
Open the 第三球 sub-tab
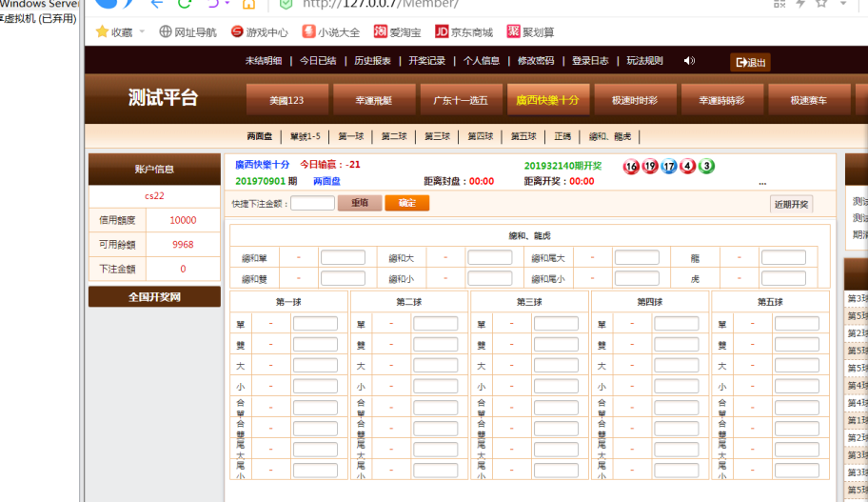pos(437,136)
